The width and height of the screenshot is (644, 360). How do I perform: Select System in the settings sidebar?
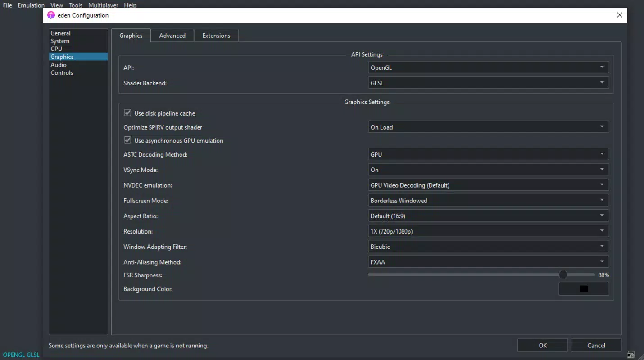[78, 41]
